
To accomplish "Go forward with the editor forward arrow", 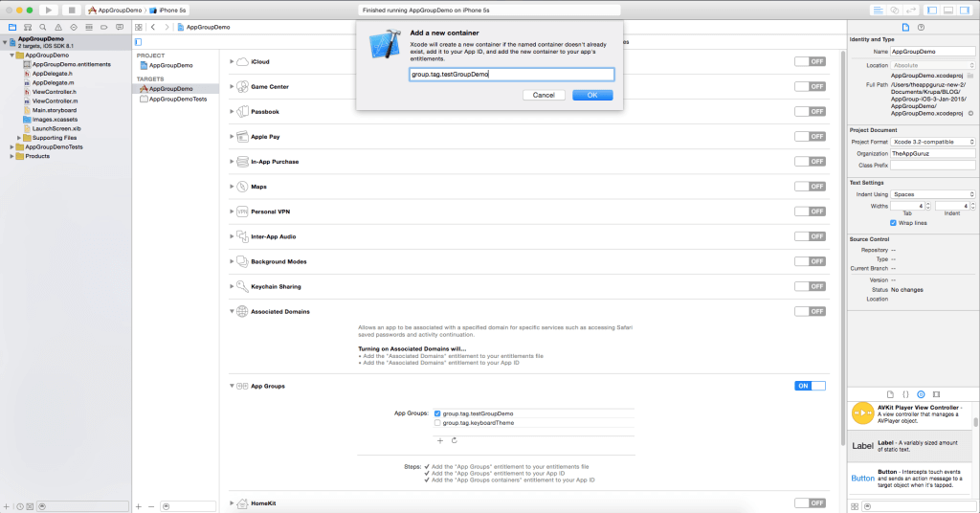I will coord(167,27).
